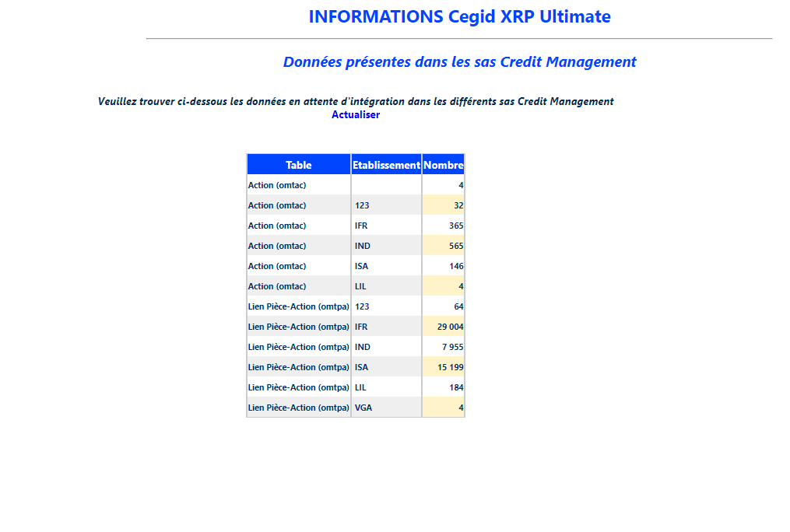Select the Nombre column header
The image size is (790, 532).
tap(444, 165)
